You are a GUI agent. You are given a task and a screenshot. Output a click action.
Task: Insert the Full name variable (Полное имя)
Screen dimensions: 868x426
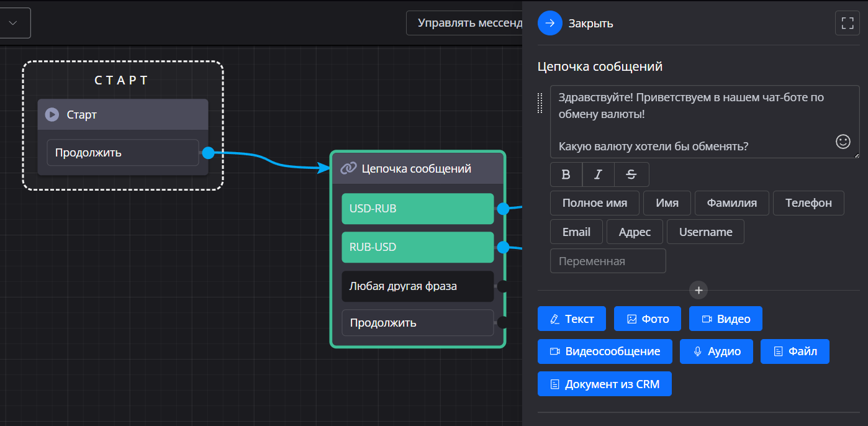coord(594,203)
